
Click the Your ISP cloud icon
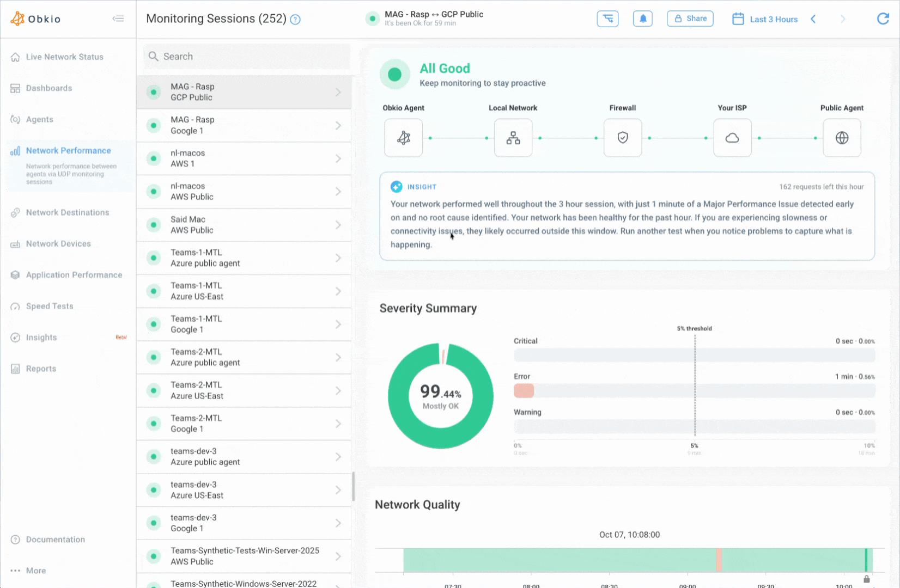coord(732,138)
